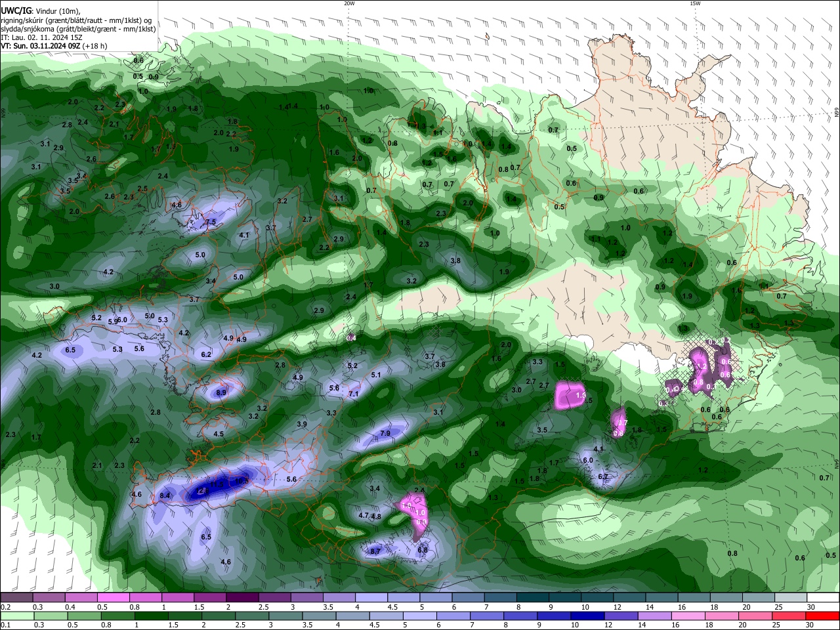Click the 5.1 precipitation value on map

tap(376, 375)
